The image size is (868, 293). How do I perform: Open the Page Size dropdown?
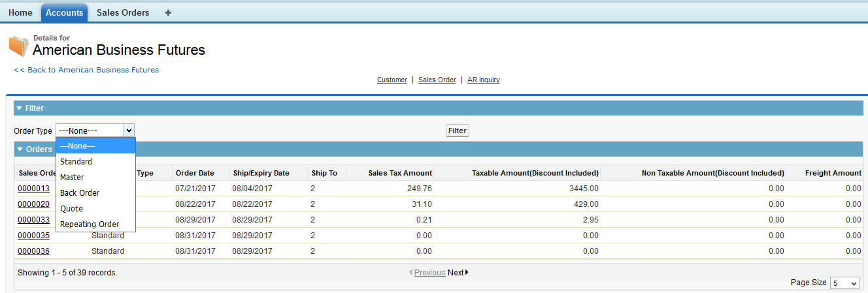point(844,283)
